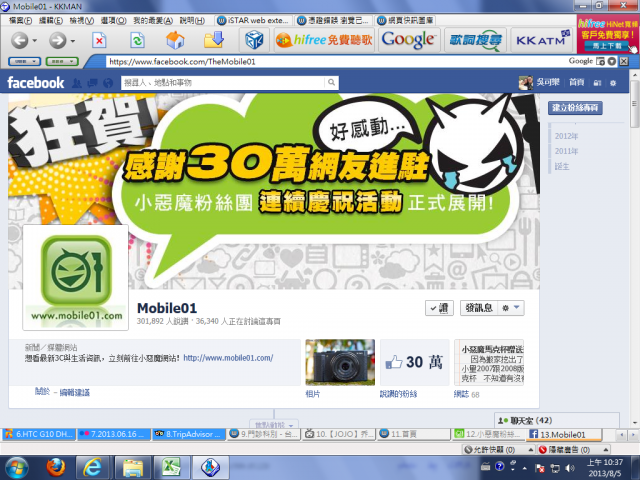640x480 pixels.
Task: Open the back button history dropdown arrow
Action: pyautogui.click(x=35, y=41)
